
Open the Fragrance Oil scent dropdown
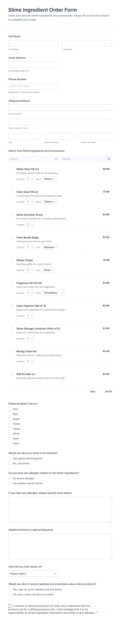click(x=54, y=293)
